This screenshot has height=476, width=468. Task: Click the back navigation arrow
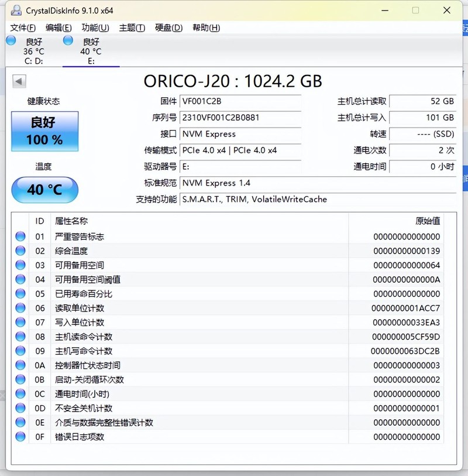pyautogui.click(x=19, y=81)
